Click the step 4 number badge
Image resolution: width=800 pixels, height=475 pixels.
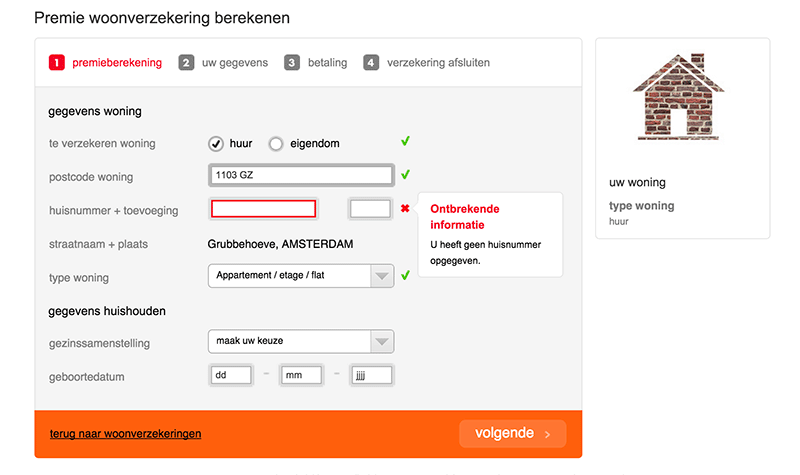point(371,63)
